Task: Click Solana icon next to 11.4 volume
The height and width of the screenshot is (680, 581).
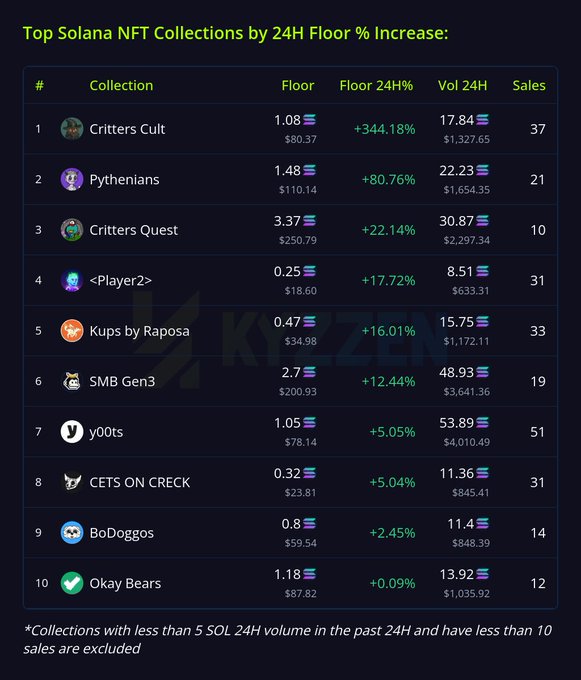Action: [x=483, y=523]
